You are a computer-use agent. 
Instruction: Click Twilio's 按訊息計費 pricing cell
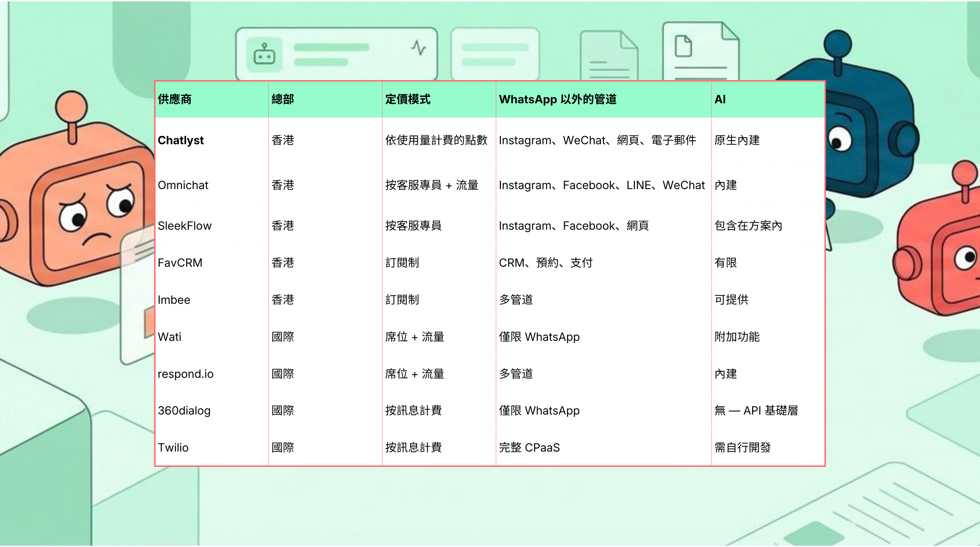click(x=439, y=447)
